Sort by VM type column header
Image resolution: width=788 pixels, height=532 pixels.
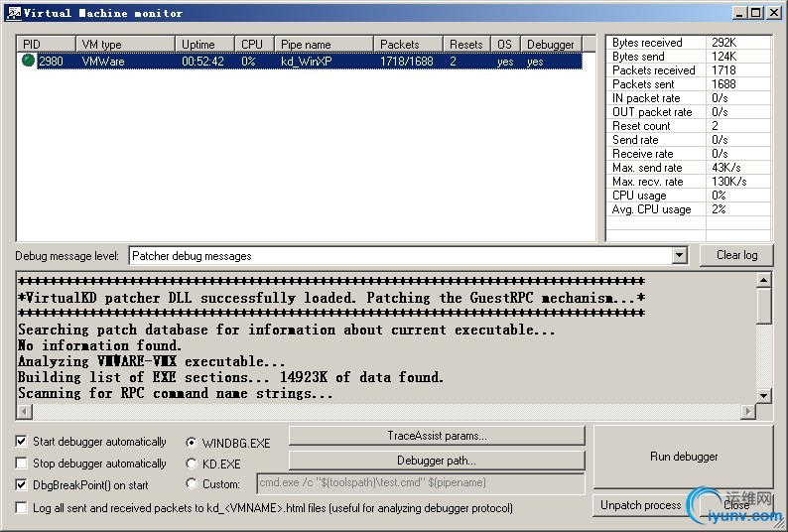coord(125,45)
